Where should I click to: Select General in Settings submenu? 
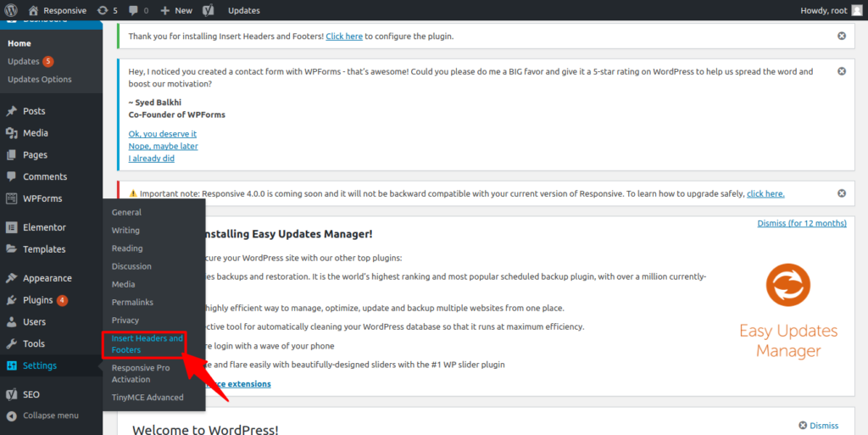click(126, 212)
